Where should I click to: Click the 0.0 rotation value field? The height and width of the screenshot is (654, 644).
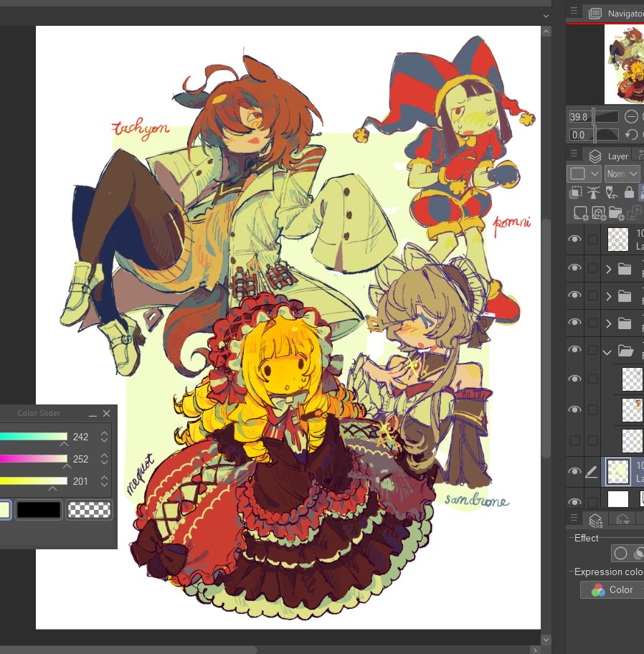579,135
